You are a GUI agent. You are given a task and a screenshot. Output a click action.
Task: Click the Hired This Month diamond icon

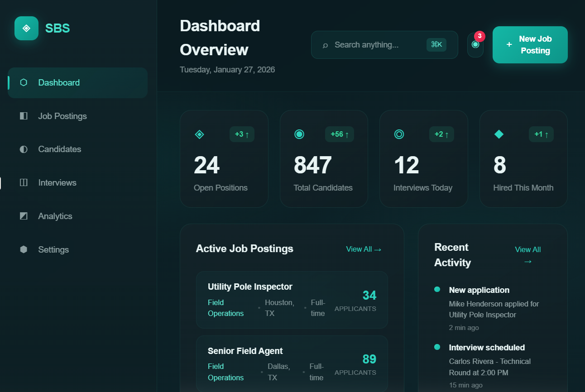point(499,134)
